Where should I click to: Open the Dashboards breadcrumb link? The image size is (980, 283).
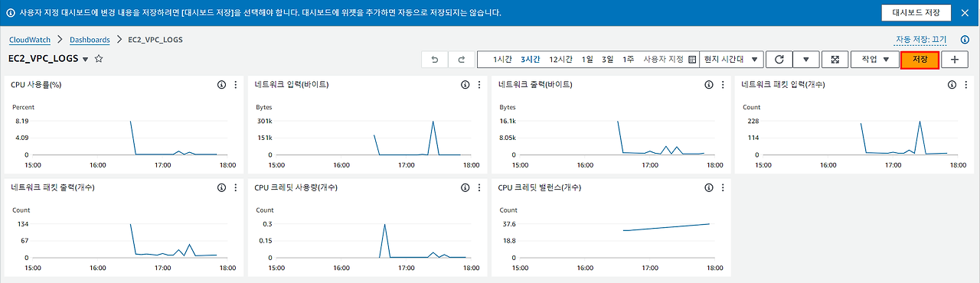[x=90, y=40]
